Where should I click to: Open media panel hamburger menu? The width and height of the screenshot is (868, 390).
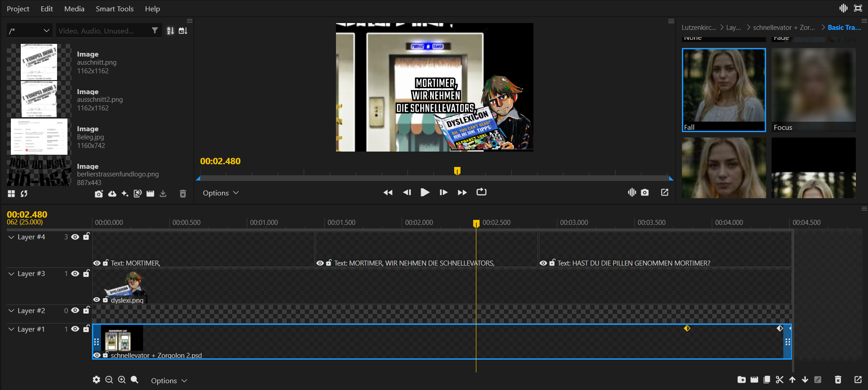click(190, 21)
